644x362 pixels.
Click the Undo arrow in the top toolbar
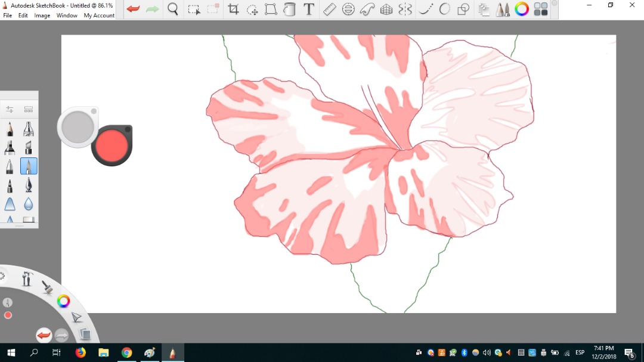(x=133, y=9)
